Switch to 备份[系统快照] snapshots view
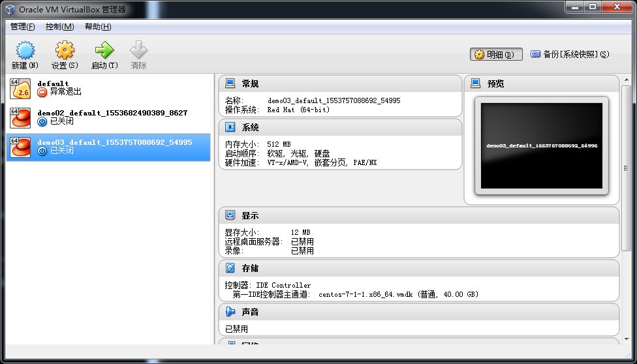 coord(570,54)
